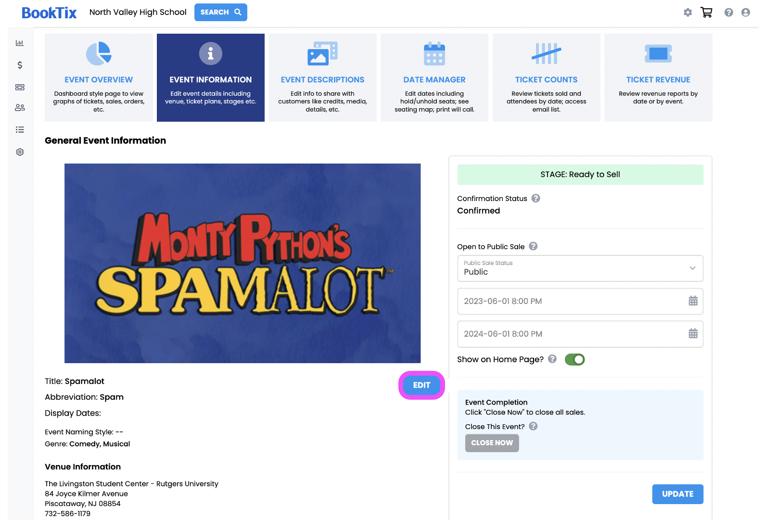Click the 'STAGE: Ready to Sell' banner

point(580,175)
